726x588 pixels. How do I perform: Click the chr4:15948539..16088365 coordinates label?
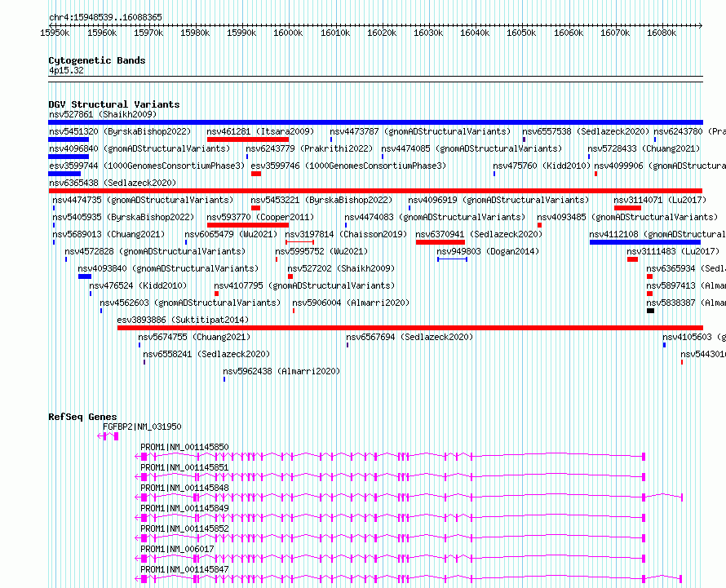tap(105, 18)
